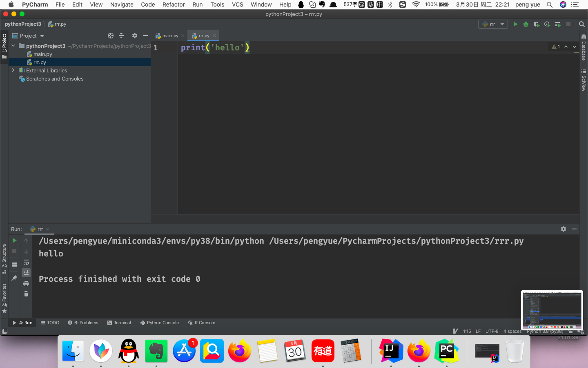
Task: Start debugging with the bug icon
Action: (526, 24)
